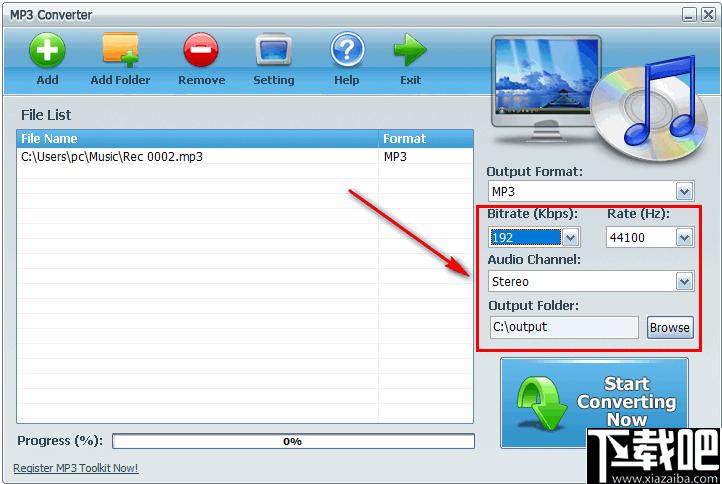This screenshot has width=722, height=484.
Task: Open the Help question mark icon
Action: [347, 50]
